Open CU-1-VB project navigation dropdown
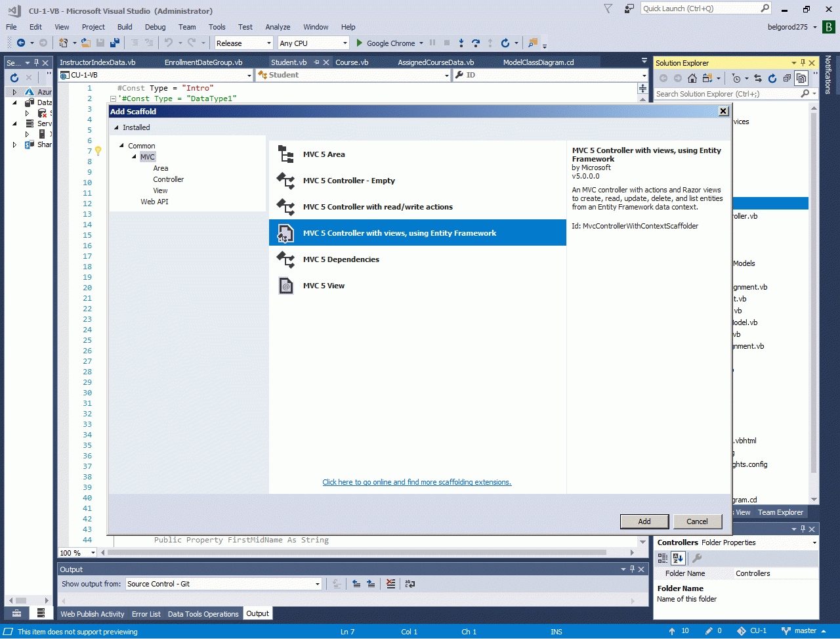Viewport: 840px width, 639px height. [156, 75]
